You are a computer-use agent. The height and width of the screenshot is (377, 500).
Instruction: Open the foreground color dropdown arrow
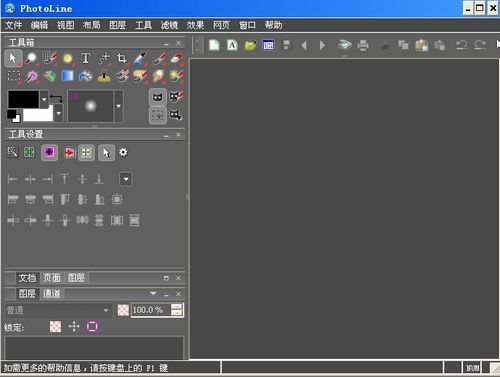44,99
